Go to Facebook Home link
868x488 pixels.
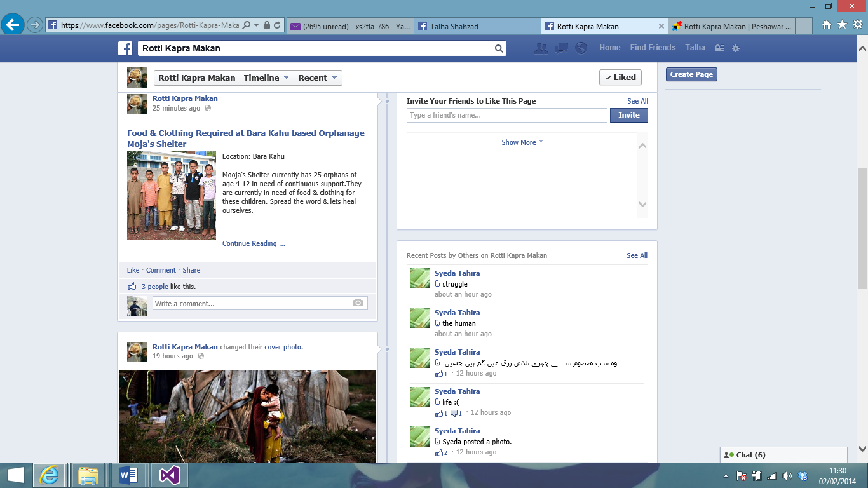click(610, 48)
